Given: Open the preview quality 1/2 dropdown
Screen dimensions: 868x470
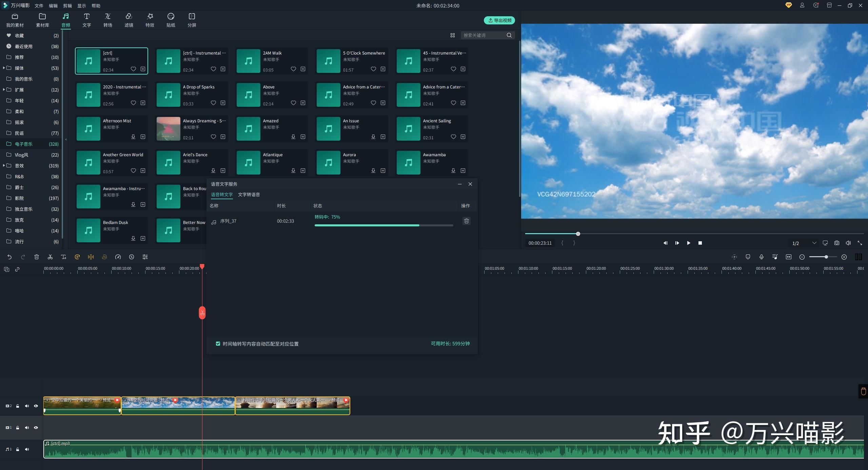Looking at the screenshot, I should [x=804, y=243].
